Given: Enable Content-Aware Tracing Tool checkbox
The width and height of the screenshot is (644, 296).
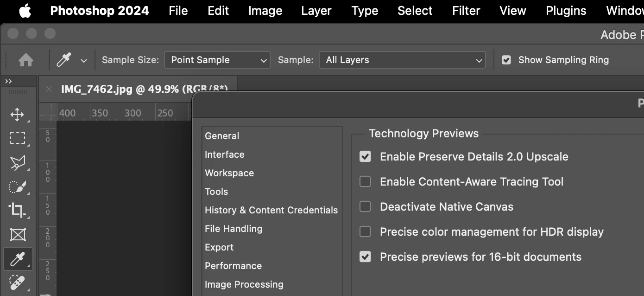Looking at the screenshot, I should coord(365,182).
